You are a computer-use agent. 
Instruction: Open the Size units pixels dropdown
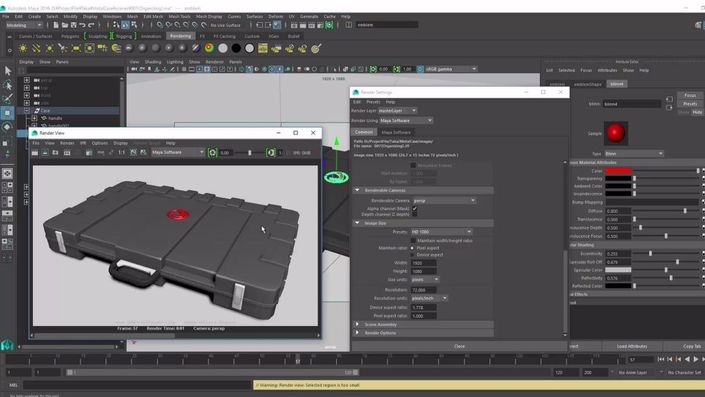tap(425, 280)
